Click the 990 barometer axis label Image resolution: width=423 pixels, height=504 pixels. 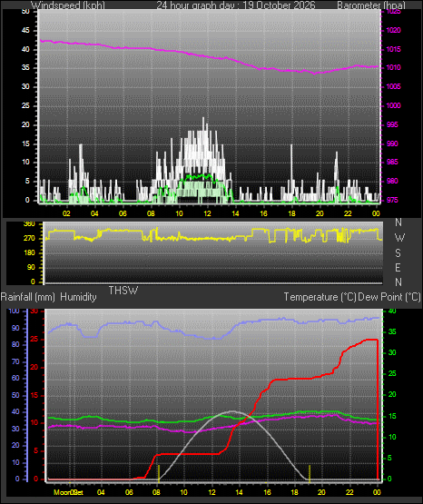(x=392, y=143)
